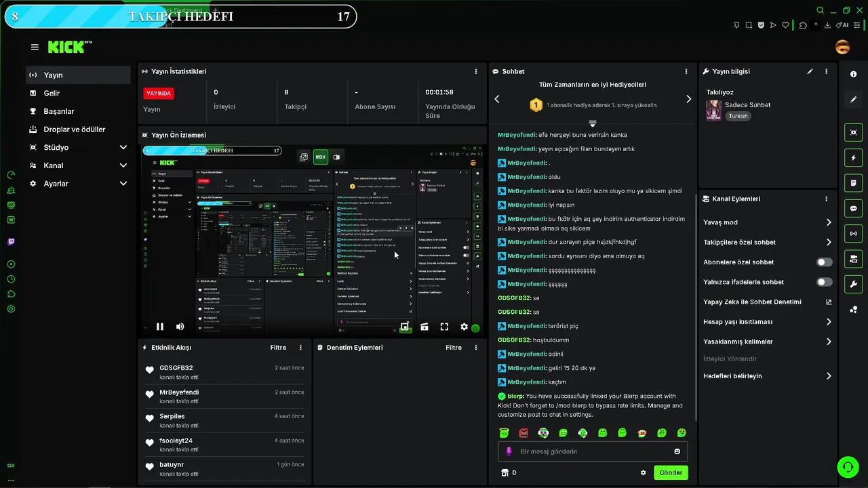Click the YAYINDA live badge

click(x=159, y=94)
